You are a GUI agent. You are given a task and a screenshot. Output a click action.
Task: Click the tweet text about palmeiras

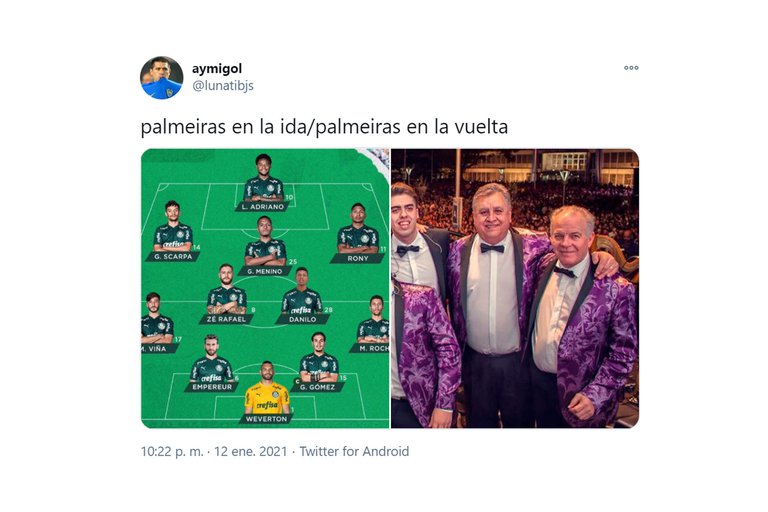(324, 127)
